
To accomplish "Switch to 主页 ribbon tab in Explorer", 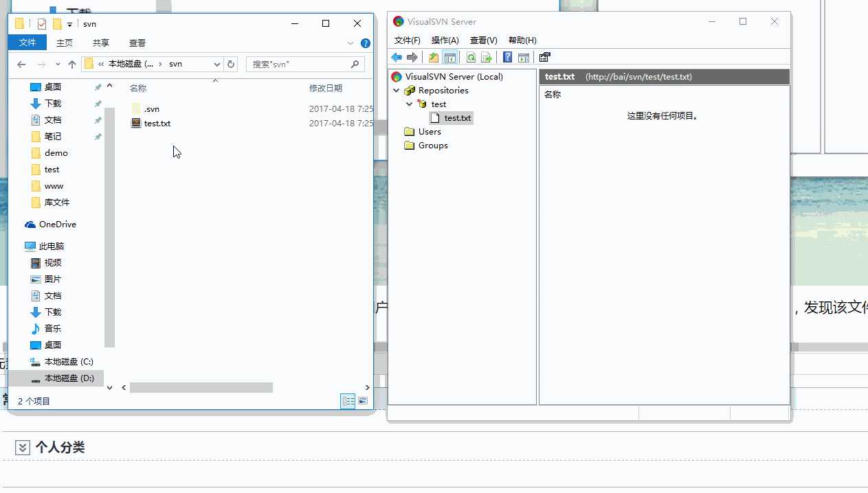I will (x=65, y=43).
